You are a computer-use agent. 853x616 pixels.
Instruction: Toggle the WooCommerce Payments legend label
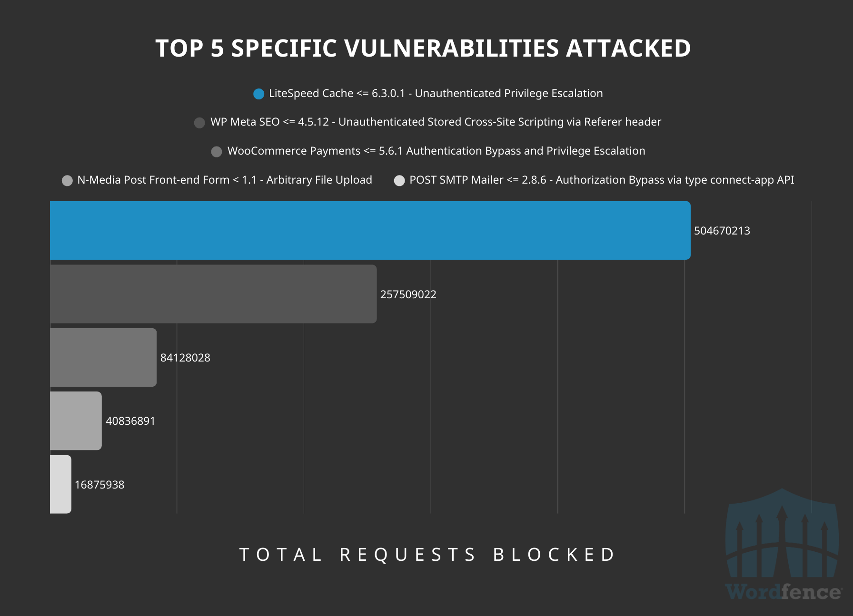point(436,151)
